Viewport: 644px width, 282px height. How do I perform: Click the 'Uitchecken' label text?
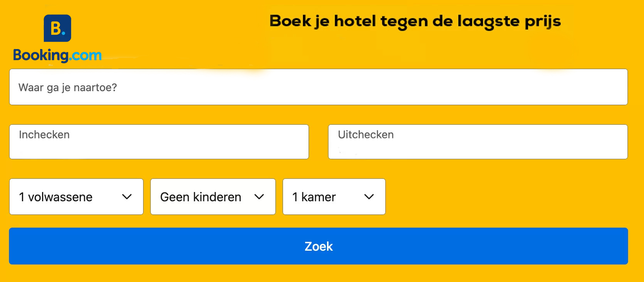[366, 135]
